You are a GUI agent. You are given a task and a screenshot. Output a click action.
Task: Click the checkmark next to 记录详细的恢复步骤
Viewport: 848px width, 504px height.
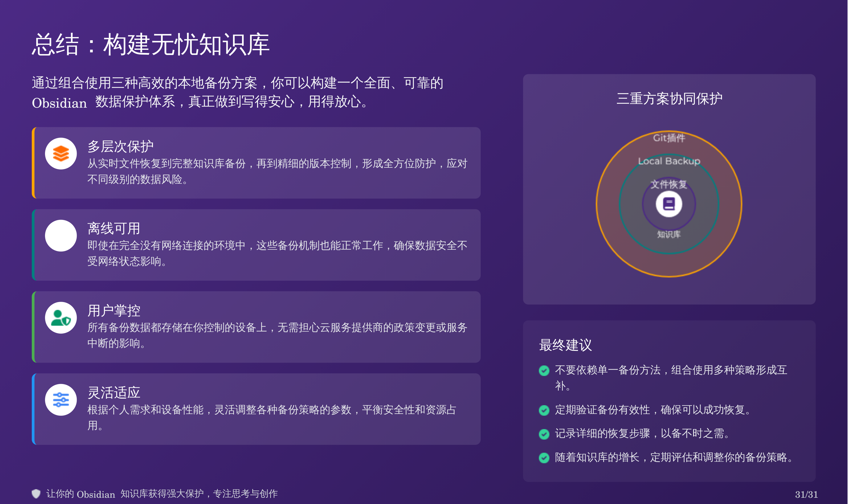544,434
